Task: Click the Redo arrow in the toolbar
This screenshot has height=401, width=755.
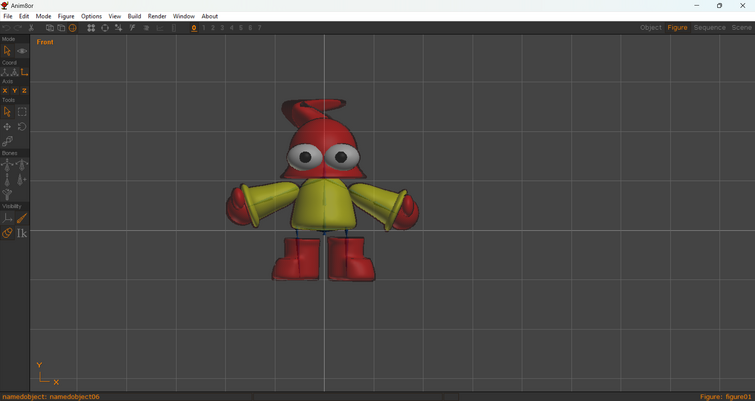Action: (18, 28)
